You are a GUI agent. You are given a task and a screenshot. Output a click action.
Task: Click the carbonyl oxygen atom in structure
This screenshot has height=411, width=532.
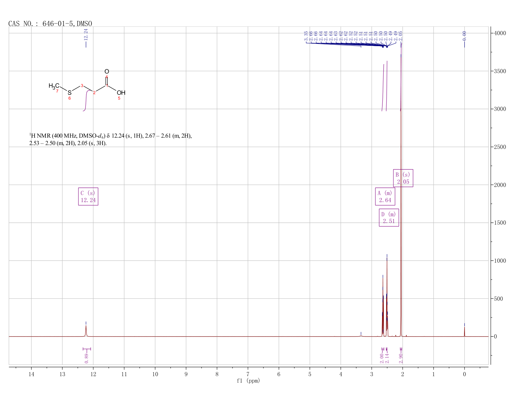[107, 72]
